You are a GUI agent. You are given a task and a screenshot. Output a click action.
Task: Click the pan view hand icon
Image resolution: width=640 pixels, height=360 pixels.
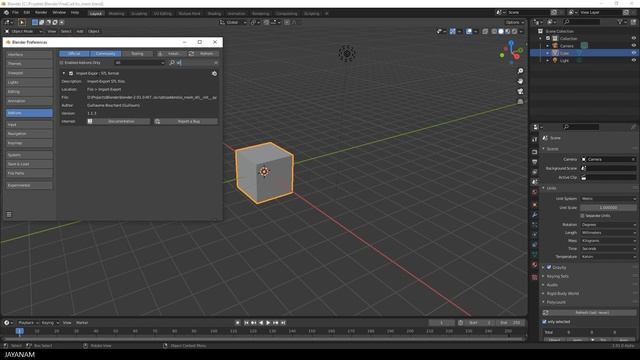pyautogui.click(x=520, y=81)
